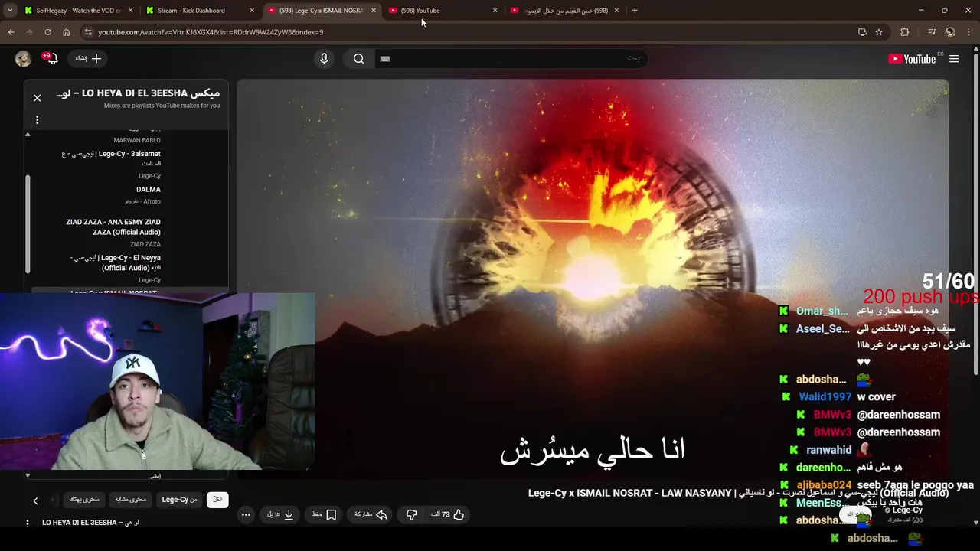Screen dimensions: 980x551
Task: Click the page scrollbar down arrow
Action: tap(975, 523)
